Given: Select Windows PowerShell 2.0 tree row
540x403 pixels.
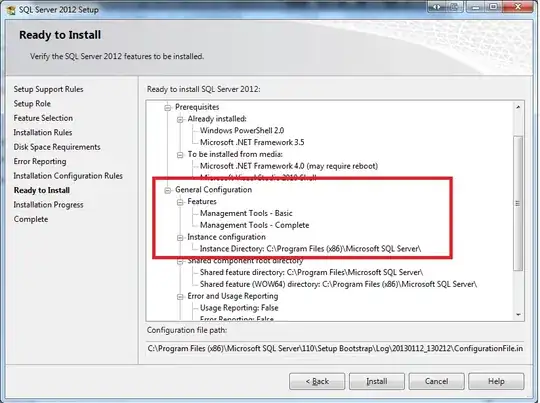Looking at the screenshot, I should tap(242, 131).
